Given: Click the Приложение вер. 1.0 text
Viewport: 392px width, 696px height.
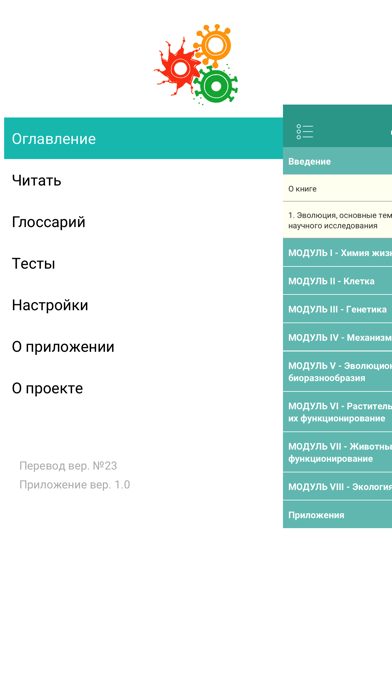Looking at the screenshot, I should (75, 484).
